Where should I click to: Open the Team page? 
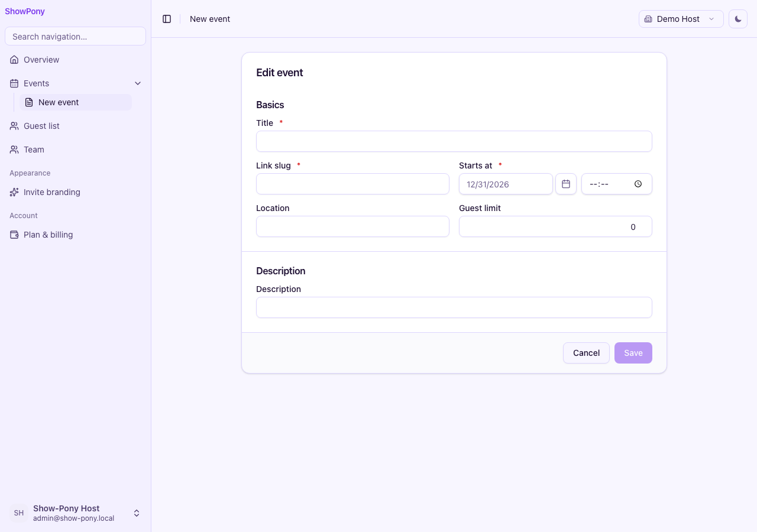click(75, 150)
